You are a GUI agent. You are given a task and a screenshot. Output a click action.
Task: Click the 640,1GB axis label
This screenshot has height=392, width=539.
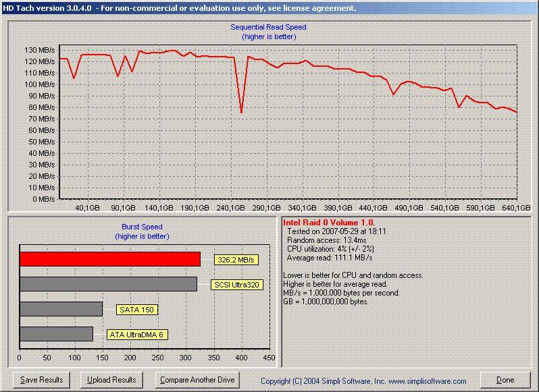click(x=516, y=208)
